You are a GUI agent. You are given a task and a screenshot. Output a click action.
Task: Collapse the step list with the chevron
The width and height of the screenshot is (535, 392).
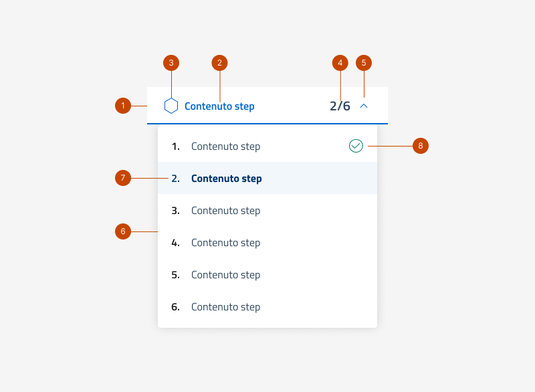(364, 106)
